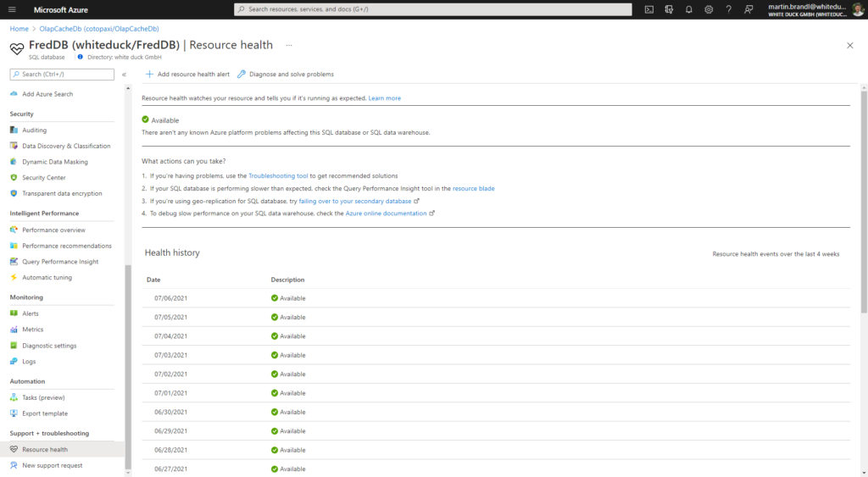Click the Diagnostic settings icon
The image size is (868, 477).
[14, 346]
